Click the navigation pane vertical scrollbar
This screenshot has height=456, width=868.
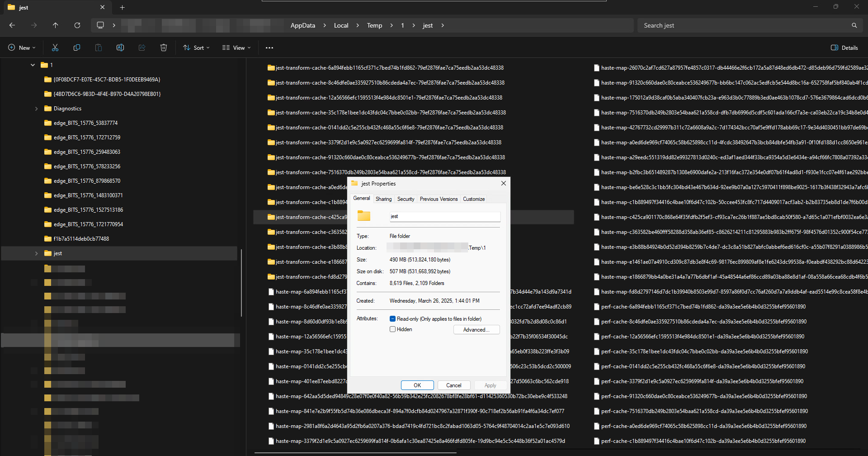241,283
